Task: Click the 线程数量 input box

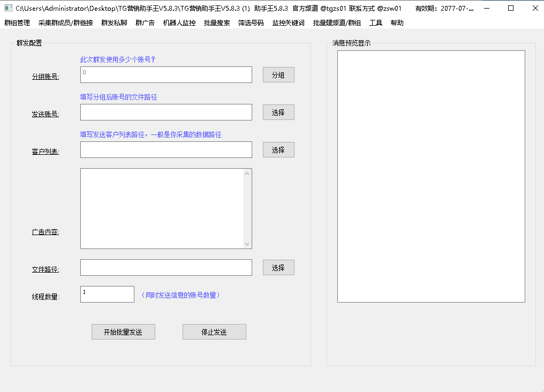Action: pyautogui.click(x=107, y=294)
